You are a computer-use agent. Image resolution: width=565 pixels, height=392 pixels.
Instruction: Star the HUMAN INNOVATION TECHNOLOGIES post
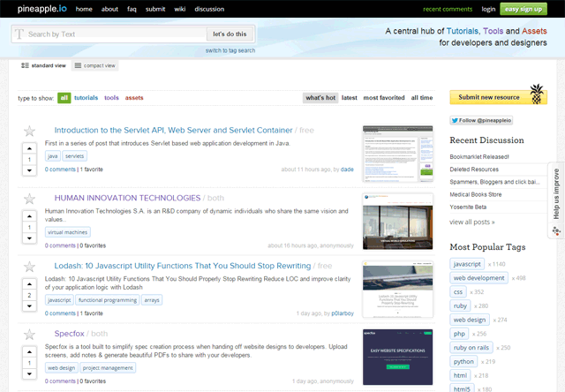[x=29, y=200]
